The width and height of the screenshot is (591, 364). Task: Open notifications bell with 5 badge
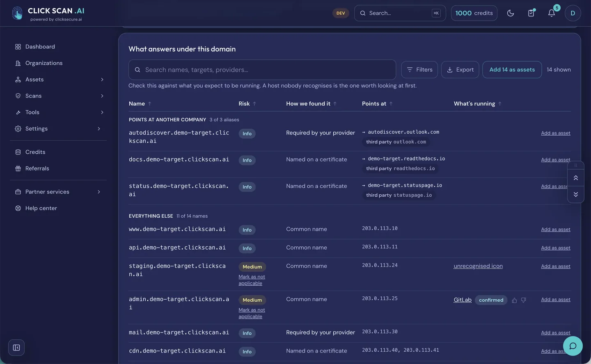coord(552,13)
